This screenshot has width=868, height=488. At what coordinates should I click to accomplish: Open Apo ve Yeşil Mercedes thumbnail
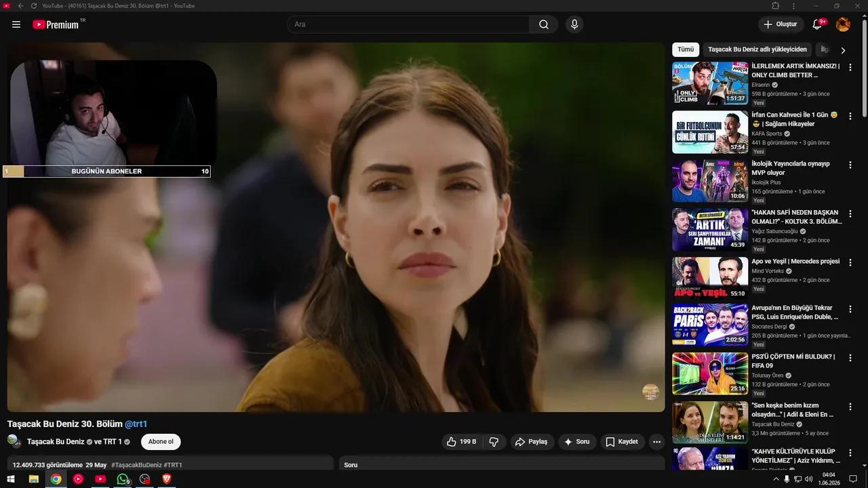tap(710, 278)
